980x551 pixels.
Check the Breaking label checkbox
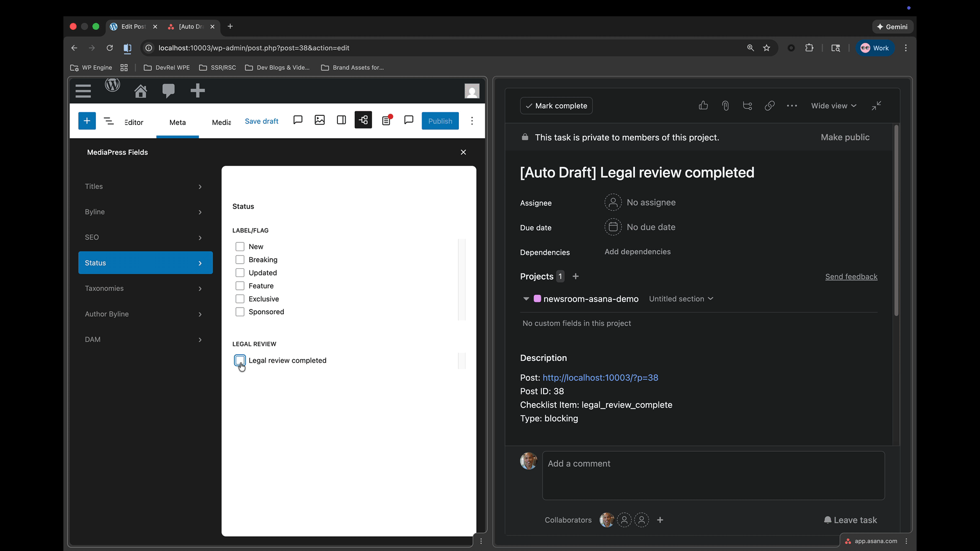(240, 260)
